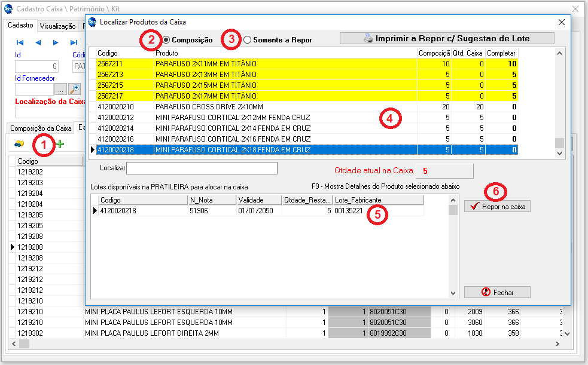Click the Fechar button
This screenshot has height=365, width=588.
point(497,292)
